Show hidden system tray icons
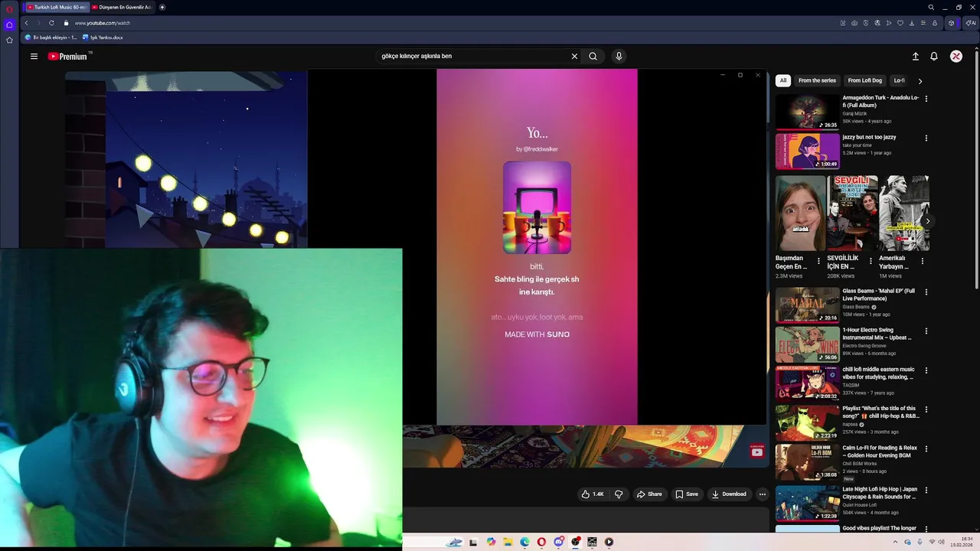The image size is (980, 551). 895,542
